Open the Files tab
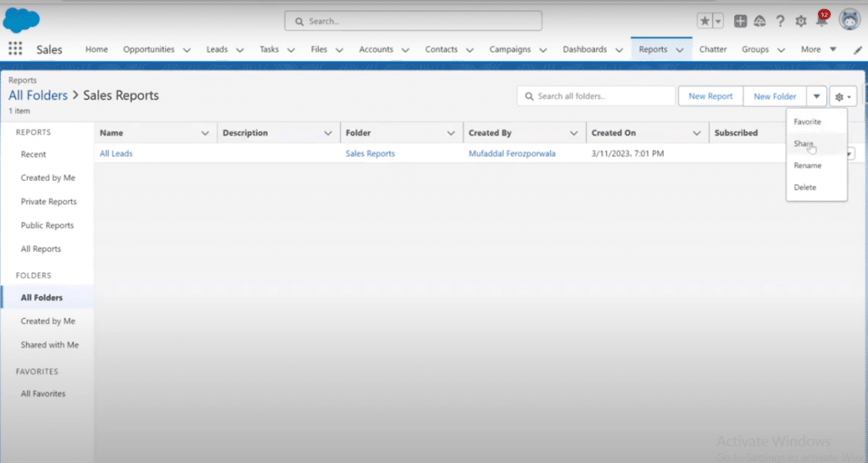 click(x=319, y=49)
